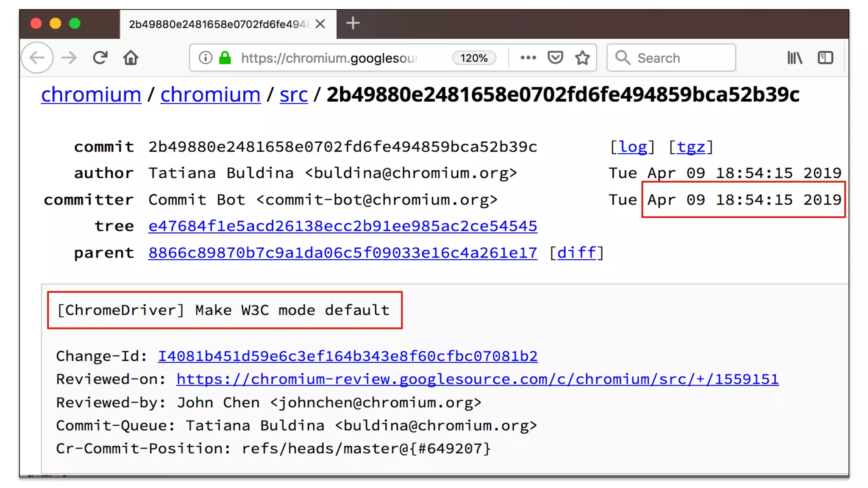868x488 pixels.
Task: Open the src breadcrumb link
Action: 293,94
